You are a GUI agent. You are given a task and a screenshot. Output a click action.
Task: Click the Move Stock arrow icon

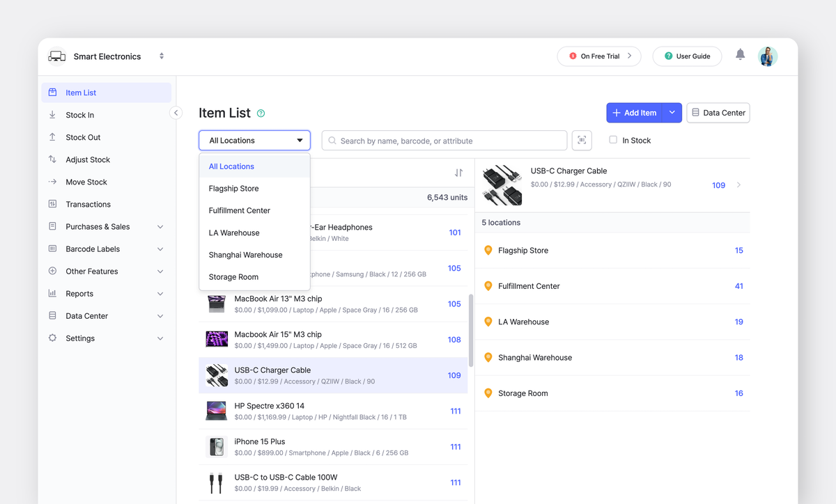[53, 181]
